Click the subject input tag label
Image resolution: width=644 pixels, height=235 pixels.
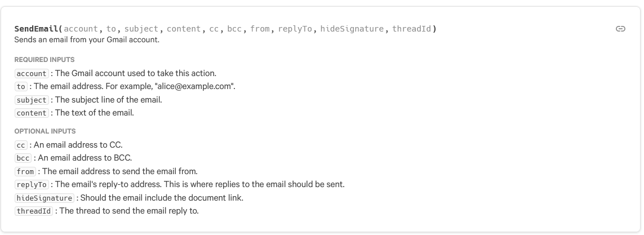coord(32,100)
